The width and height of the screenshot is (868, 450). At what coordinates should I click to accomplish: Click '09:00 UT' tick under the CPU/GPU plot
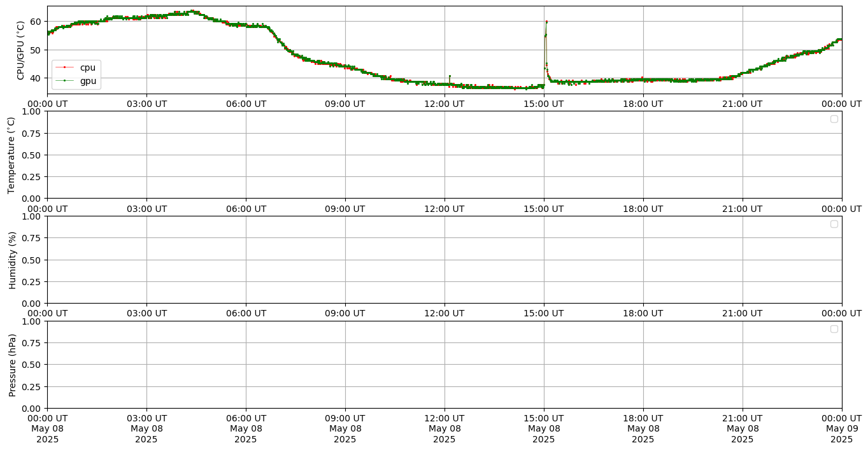345,104
